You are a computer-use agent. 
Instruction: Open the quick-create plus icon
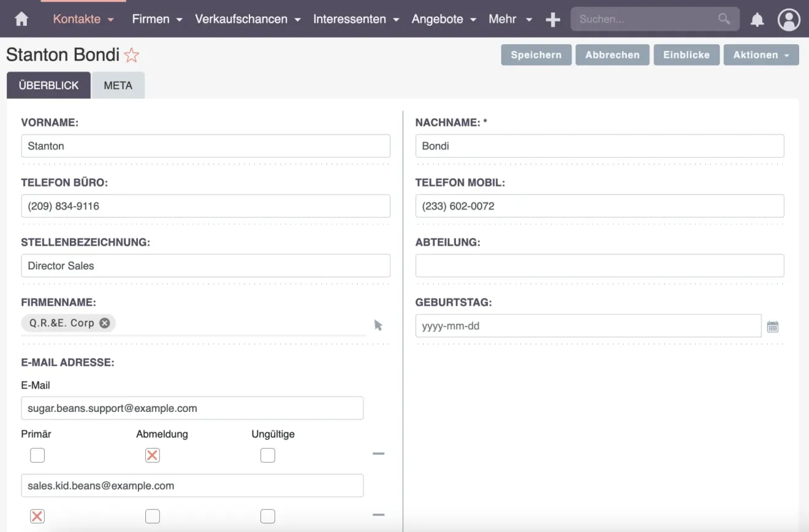(552, 19)
